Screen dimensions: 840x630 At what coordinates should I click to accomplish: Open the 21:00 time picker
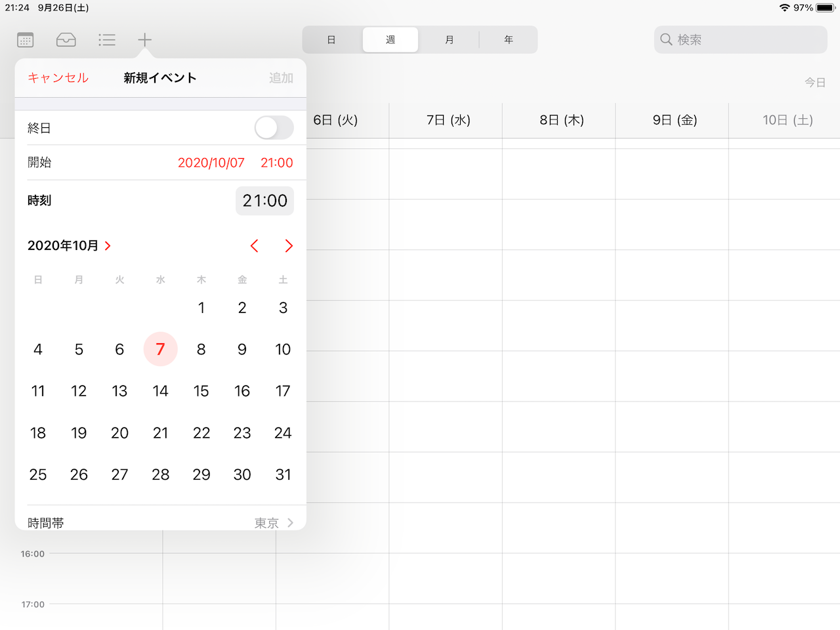coord(264,201)
